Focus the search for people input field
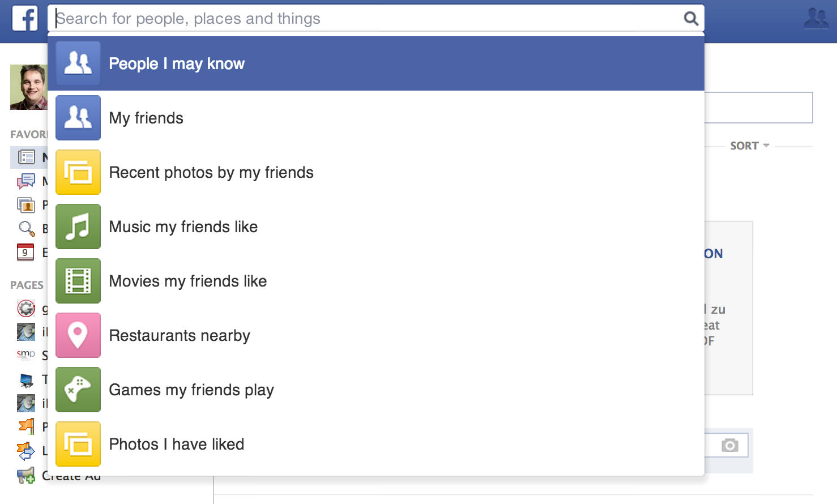This screenshot has width=837, height=504. pyautogui.click(x=368, y=19)
